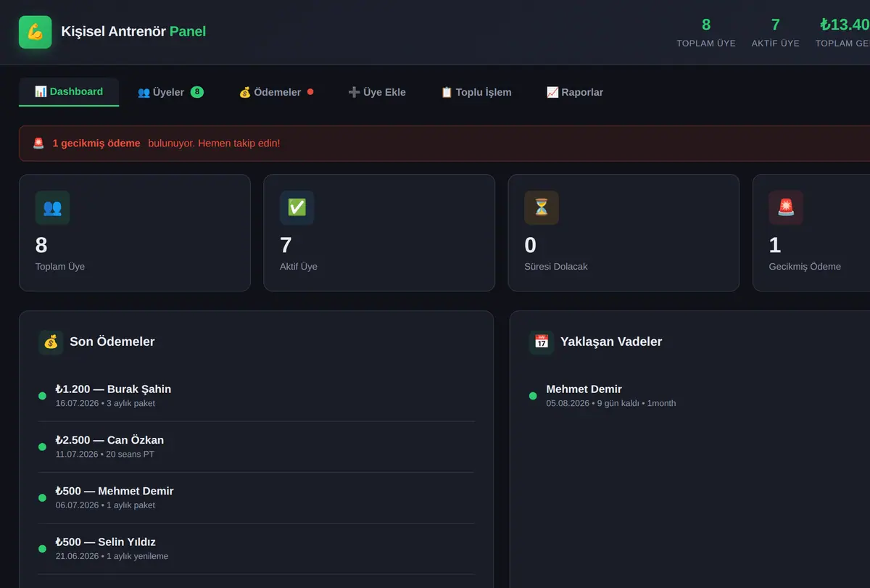Click the siren icon on Gecikmiş Ödeme card
The image size is (870, 588).
click(x=786, y=207)
